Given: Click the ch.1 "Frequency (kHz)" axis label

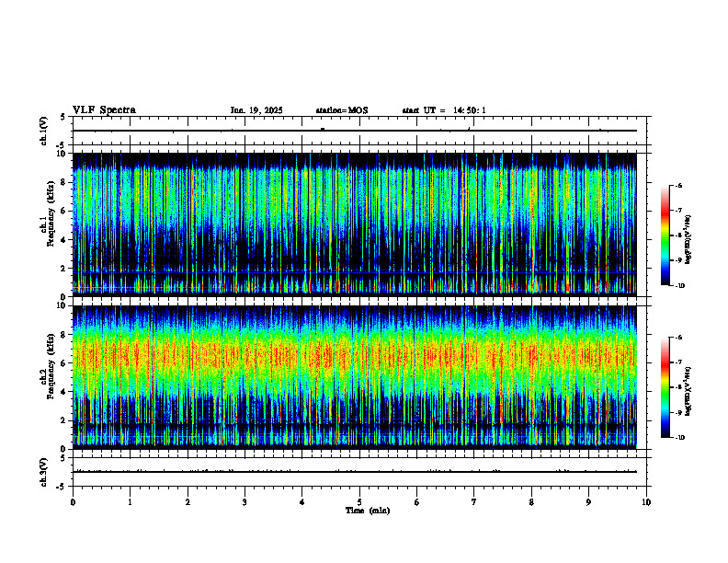Looking at the screenshot, I should (x=51, y=213).
